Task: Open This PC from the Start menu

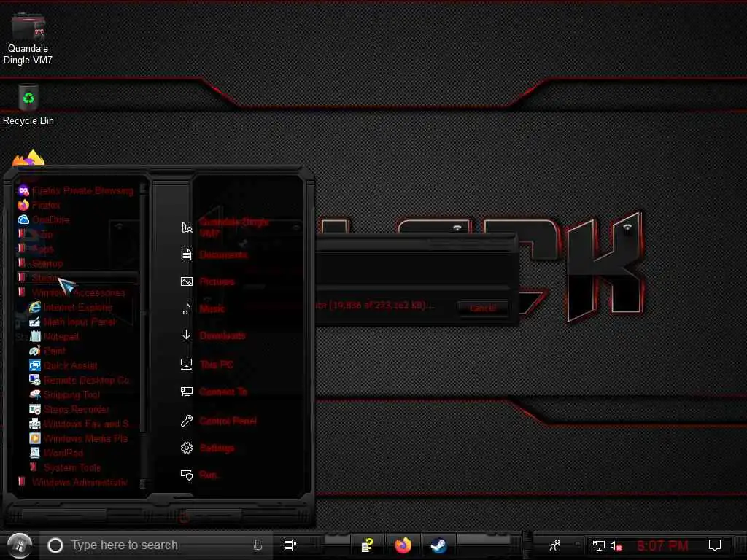Action: (206, 365)
